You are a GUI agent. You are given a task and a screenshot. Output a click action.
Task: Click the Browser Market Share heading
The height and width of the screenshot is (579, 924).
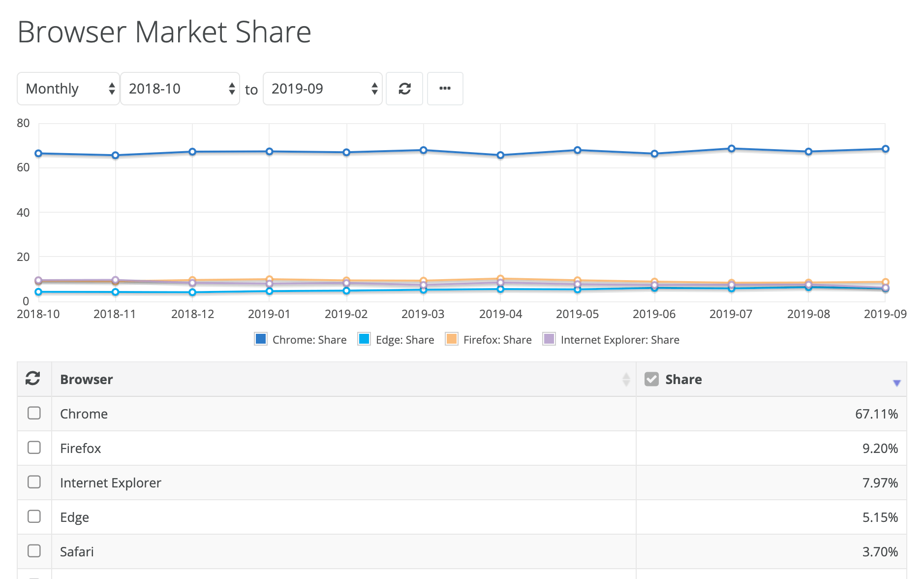coord(164,32)
